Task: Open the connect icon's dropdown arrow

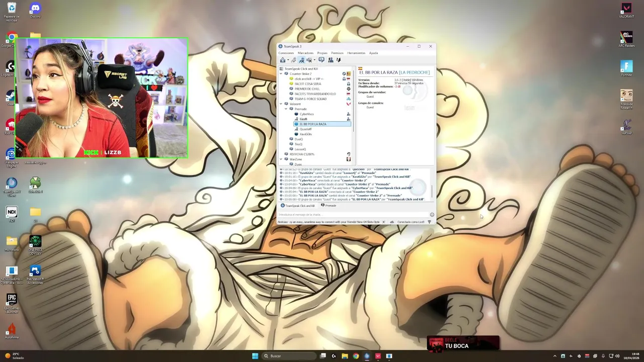Action: [x=288, y=60]
